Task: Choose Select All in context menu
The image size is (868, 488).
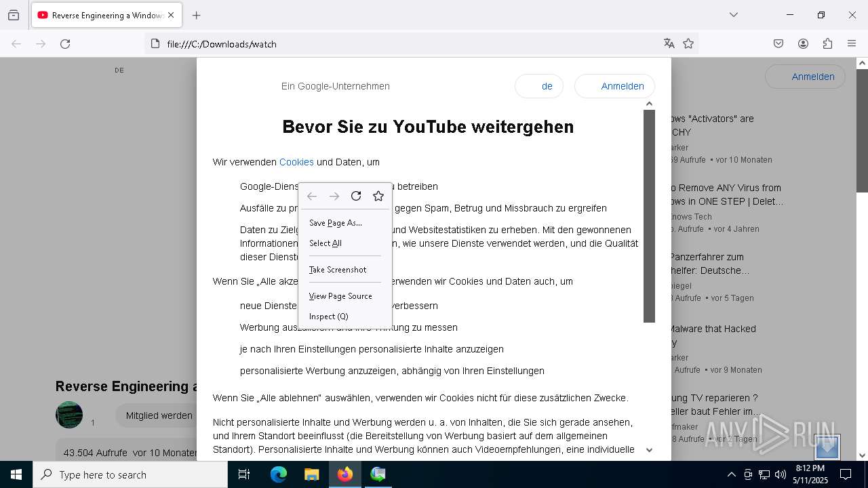Action: click(344, 243)
